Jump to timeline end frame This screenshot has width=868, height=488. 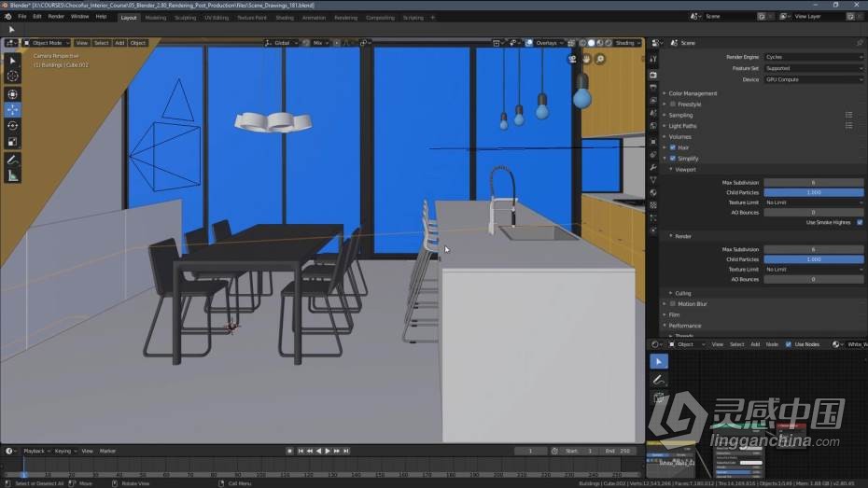(346, 451)
